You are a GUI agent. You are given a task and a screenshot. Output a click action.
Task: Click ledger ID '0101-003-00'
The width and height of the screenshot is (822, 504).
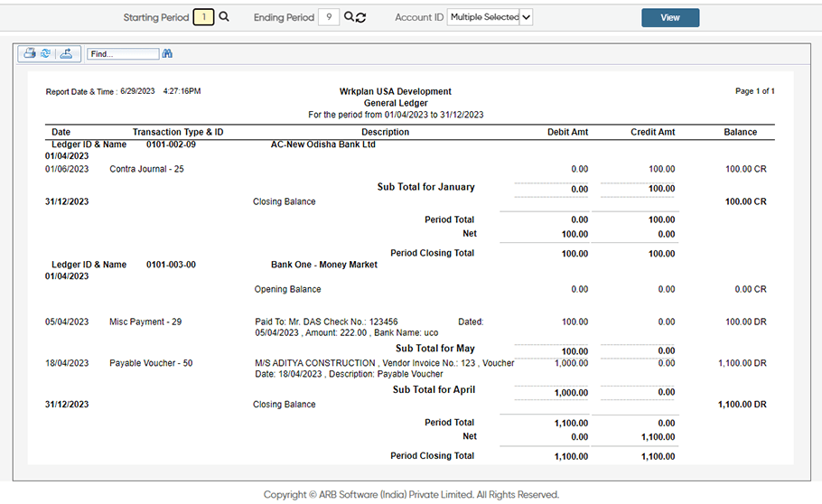(171, 265)
